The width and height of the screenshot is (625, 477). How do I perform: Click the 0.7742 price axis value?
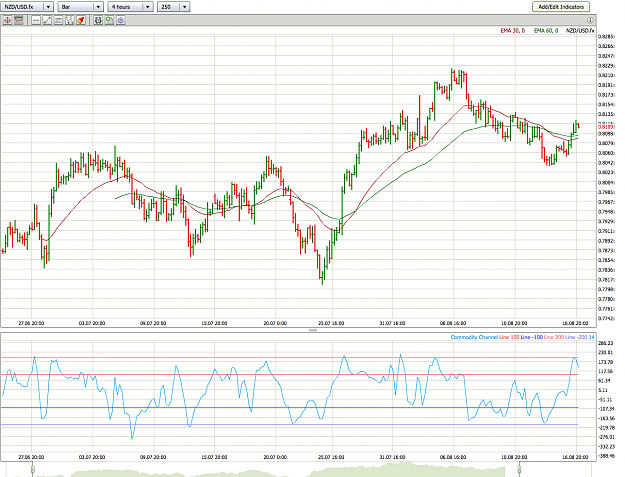[x=606, y=318]
